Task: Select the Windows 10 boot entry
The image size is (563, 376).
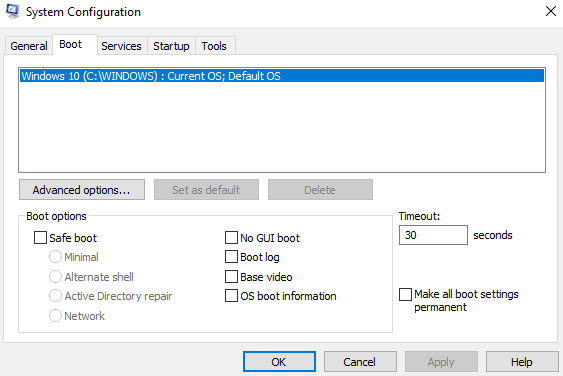Action: pos(282,76)
